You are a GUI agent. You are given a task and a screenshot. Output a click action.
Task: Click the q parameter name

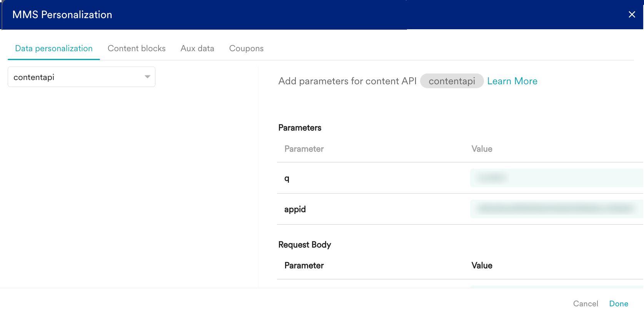point(287,178)
